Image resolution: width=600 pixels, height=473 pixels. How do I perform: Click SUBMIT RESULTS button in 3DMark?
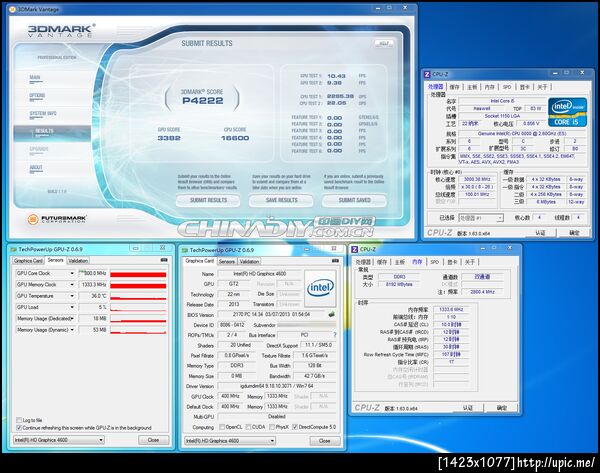208,200
